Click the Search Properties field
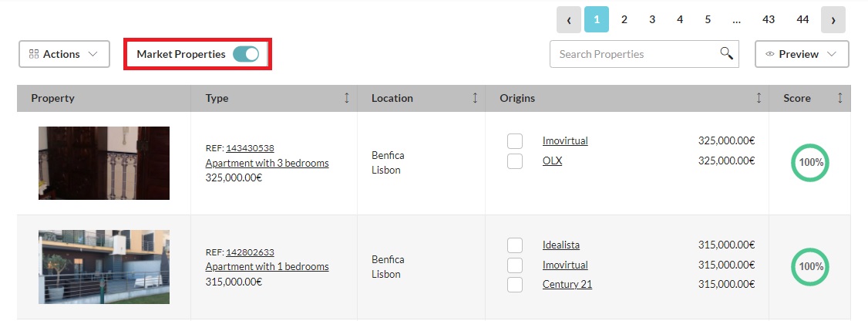868x321 pixels. (632, 54)
